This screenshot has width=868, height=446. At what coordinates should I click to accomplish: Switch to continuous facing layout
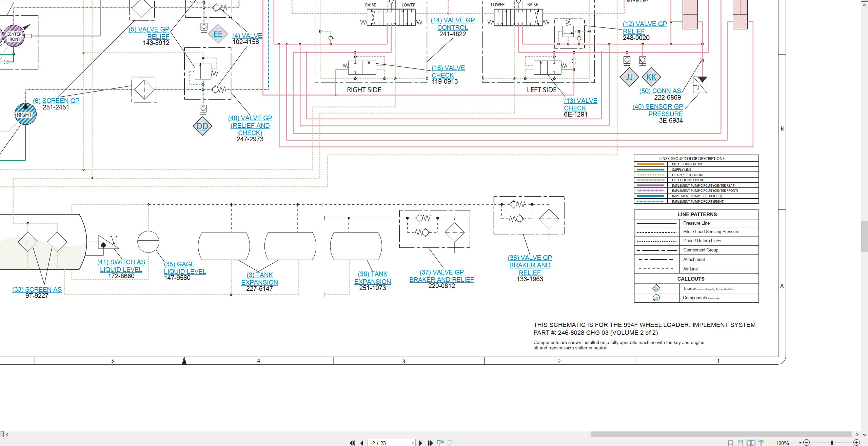[761, 443]
